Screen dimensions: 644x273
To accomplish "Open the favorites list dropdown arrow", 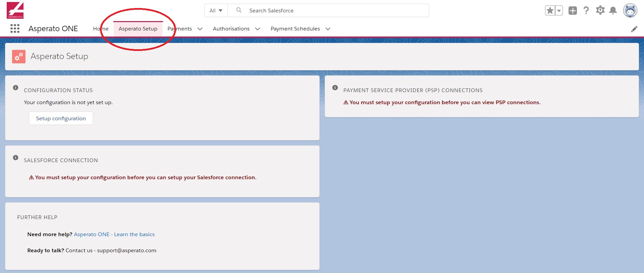I will [559, 11].
